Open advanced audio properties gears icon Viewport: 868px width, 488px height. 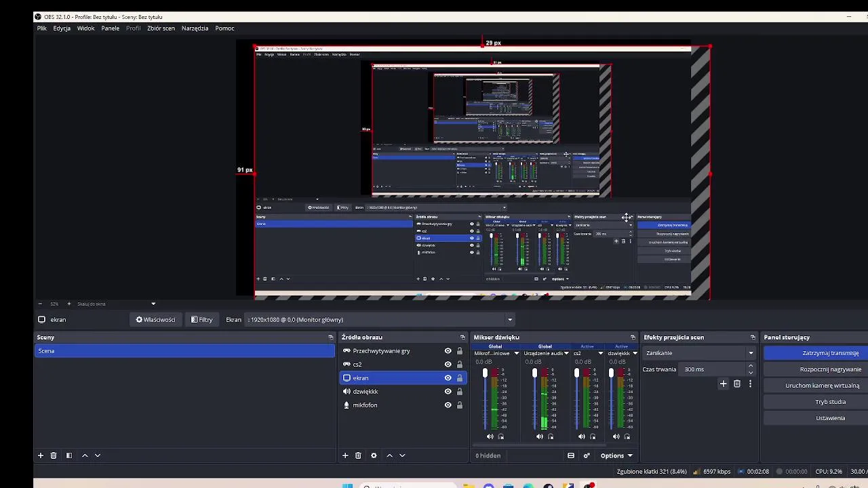point(587,455)
